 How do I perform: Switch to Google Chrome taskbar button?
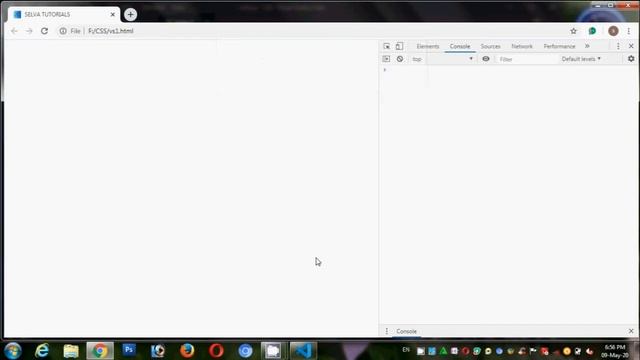(100, 351)
